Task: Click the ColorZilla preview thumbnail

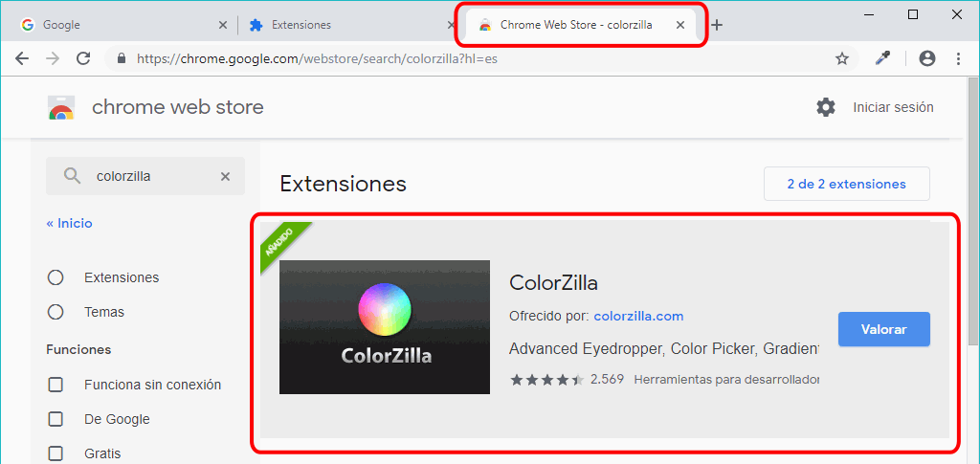Action: [385, 327]
